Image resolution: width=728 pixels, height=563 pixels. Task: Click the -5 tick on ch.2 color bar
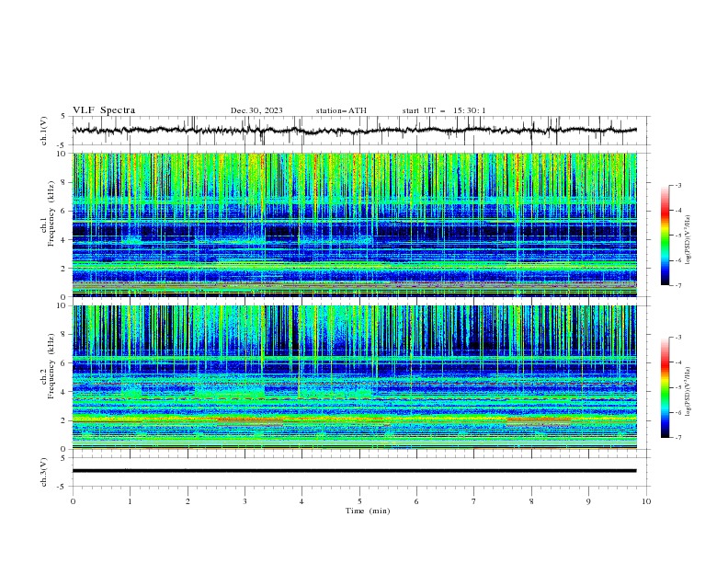click(677, 387)
